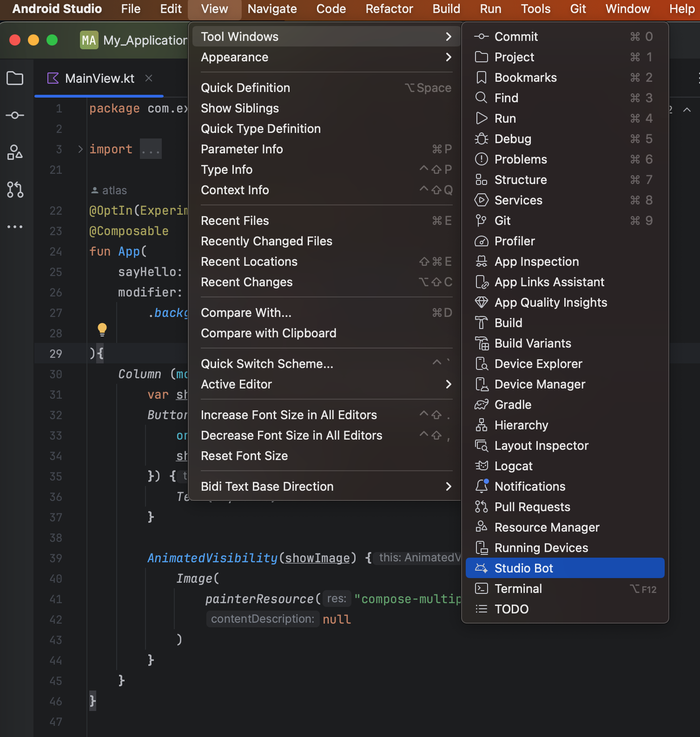The image size is (700, 737).
Task: Expand the Tool Windows submenu arrow
Action: coord(449,36)
